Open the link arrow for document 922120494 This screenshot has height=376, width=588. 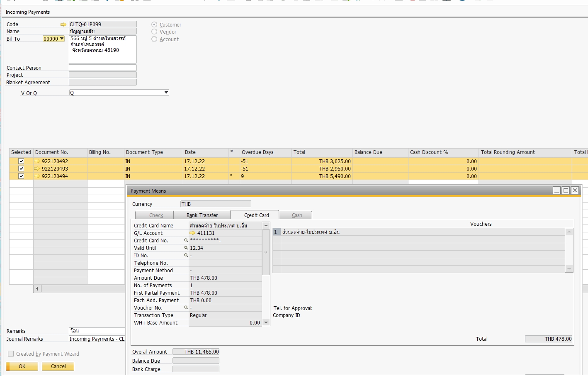click(x=37, y=176)
